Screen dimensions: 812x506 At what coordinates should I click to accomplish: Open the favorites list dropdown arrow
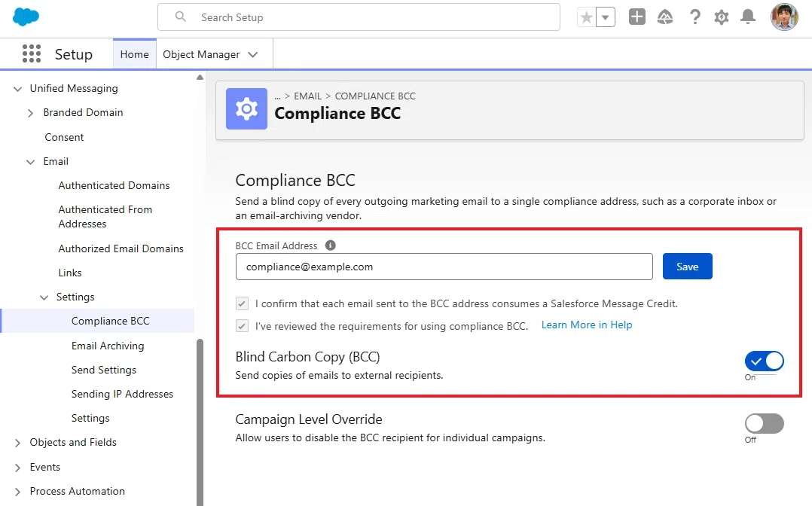pyautogui.click(x=606, y=17)
